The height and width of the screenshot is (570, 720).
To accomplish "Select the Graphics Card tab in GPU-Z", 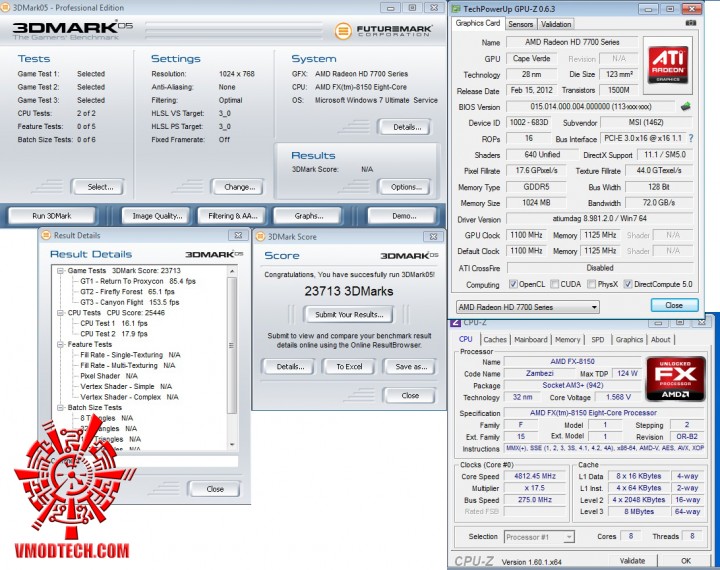I will tap(478, 23).
